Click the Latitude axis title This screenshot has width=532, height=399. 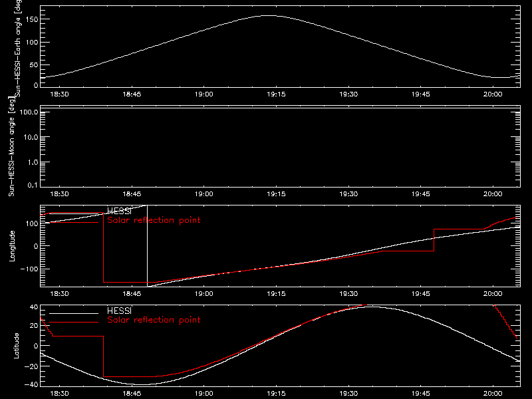coord(16,346)
